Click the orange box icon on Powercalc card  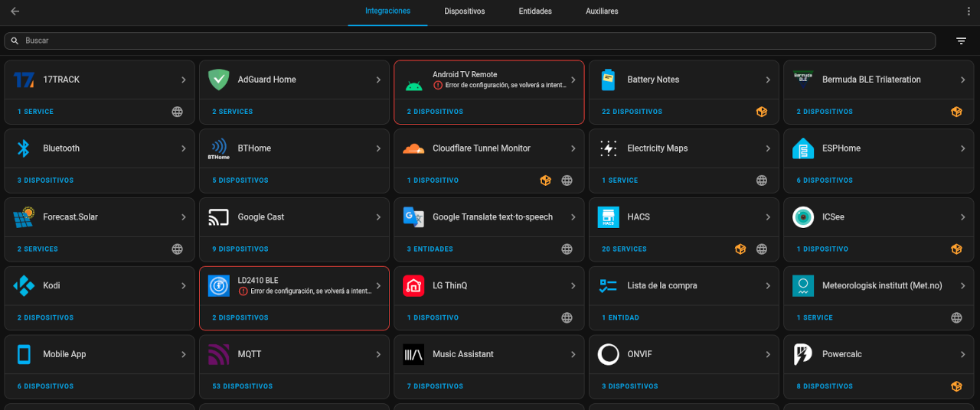(x=956, y=386)
